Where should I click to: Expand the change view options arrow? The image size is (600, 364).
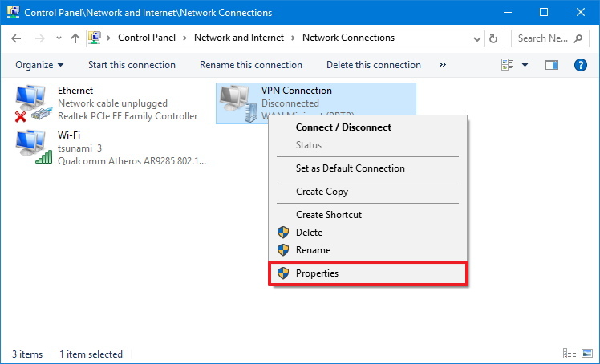[x=525, y=65]
